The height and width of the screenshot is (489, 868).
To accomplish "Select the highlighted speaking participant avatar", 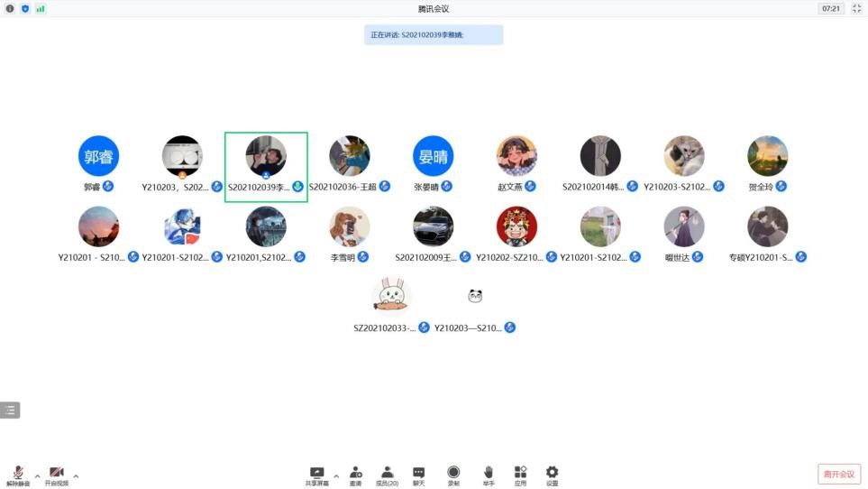I will point(266,157).
